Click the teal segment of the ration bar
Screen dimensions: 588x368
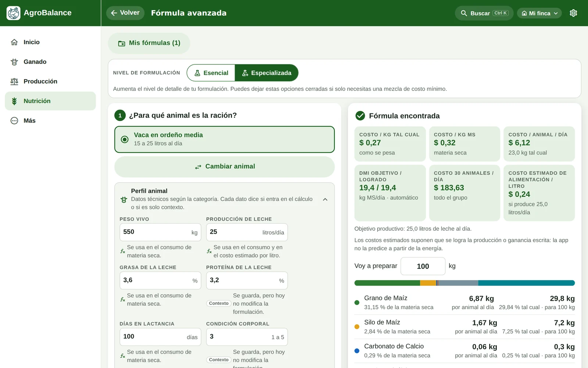click(526, 283)
